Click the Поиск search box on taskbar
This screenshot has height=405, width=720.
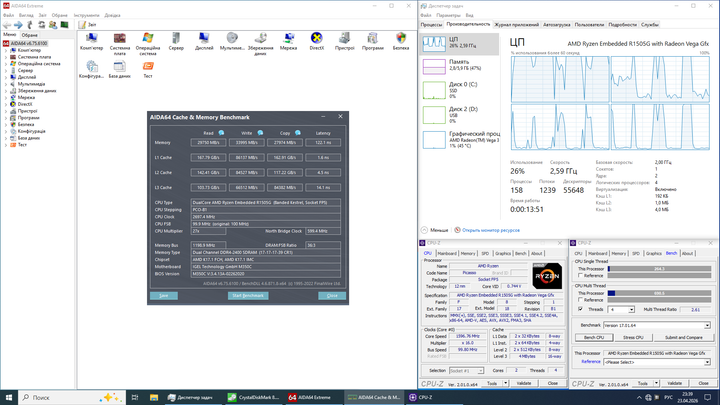point(72,397)
